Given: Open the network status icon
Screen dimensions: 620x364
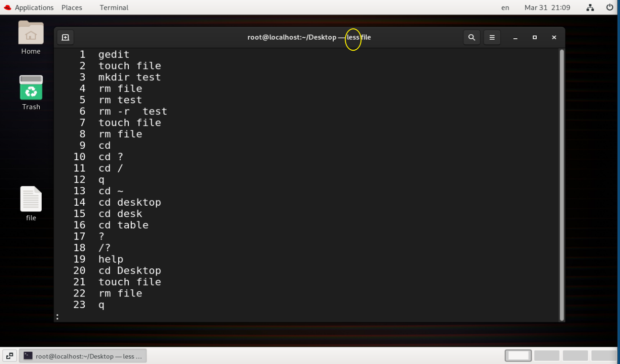Looking at the screenshot, I should (x=590, y=8).
